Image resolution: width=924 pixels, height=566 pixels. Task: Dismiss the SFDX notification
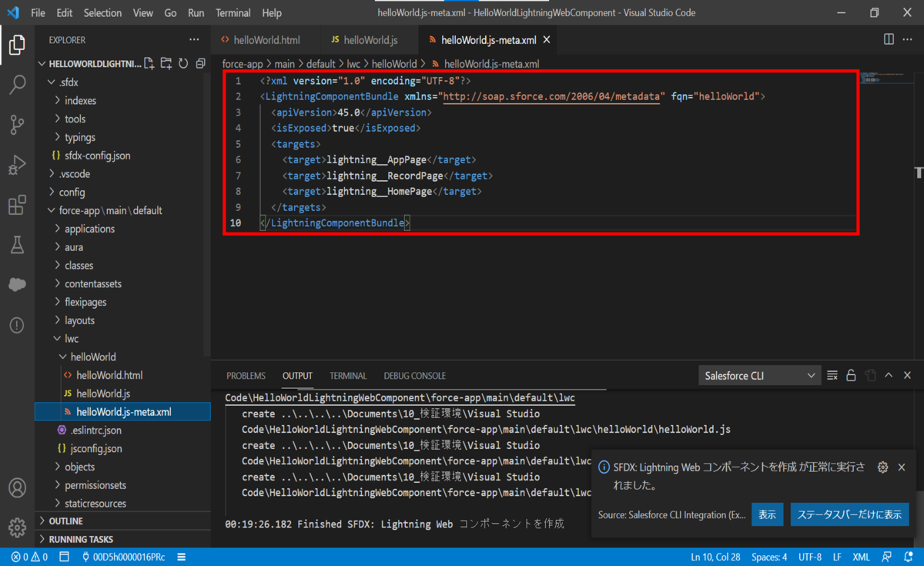[x=902, y=467]
